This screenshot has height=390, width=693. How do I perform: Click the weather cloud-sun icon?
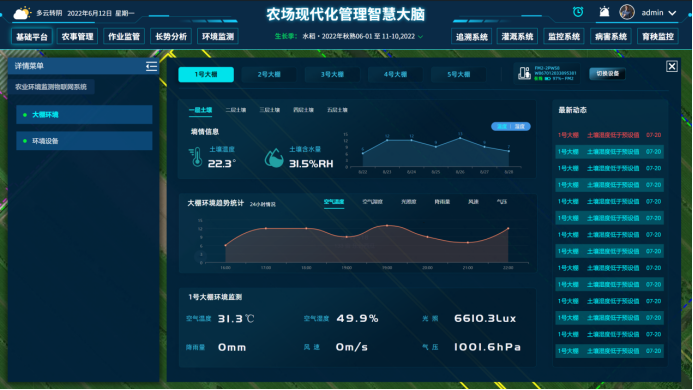point(22,13)
